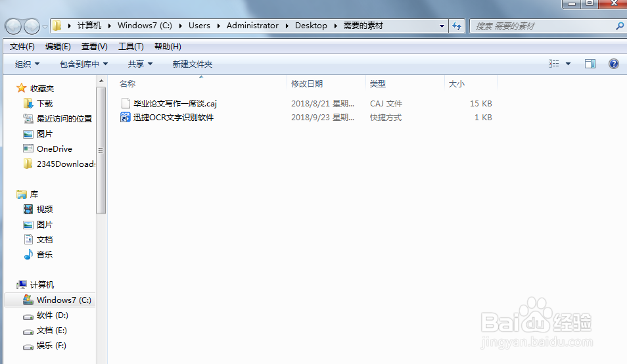This screenshot has height=364, width=627.
Task: Click the folder icon in address bar
Action: click(57, 26)
